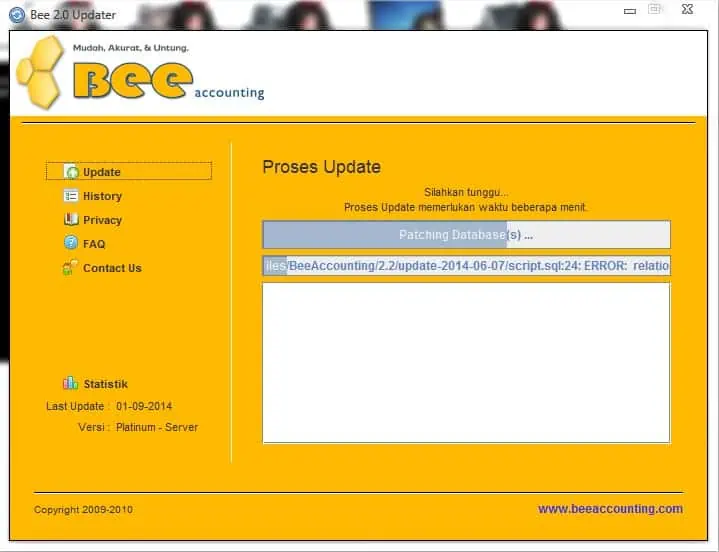Click the Contact Us people icon
The image size is (719, 552).
pyautogui.click(x=70, y=267)
